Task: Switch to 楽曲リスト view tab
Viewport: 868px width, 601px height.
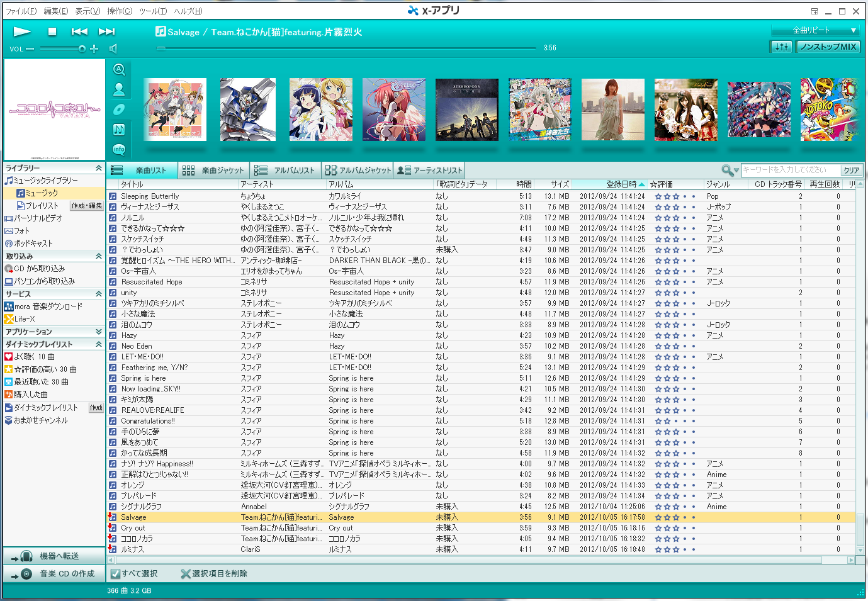Action: pyautogui.click(x=142, y=170)
